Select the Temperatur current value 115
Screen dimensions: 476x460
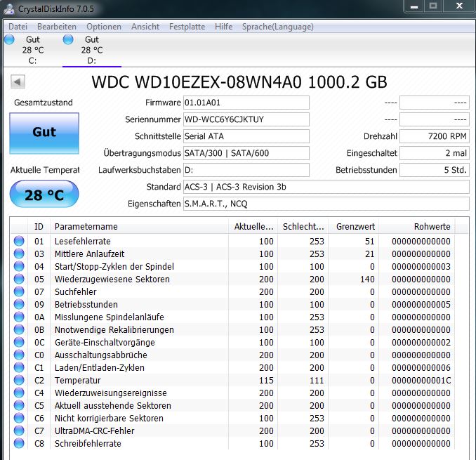tap(266, 381)
